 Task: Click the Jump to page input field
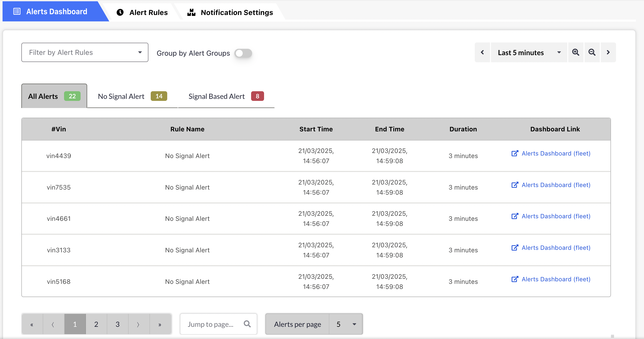coord(211,324)
